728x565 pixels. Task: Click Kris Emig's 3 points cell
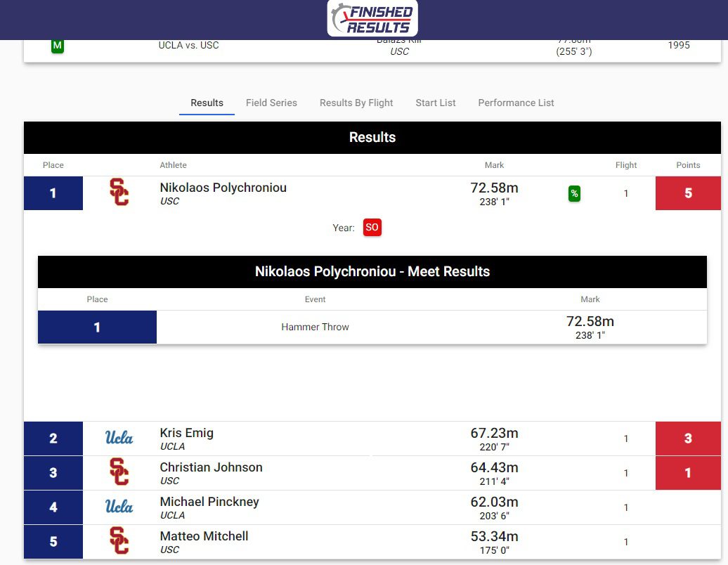[x=688, y=439]
